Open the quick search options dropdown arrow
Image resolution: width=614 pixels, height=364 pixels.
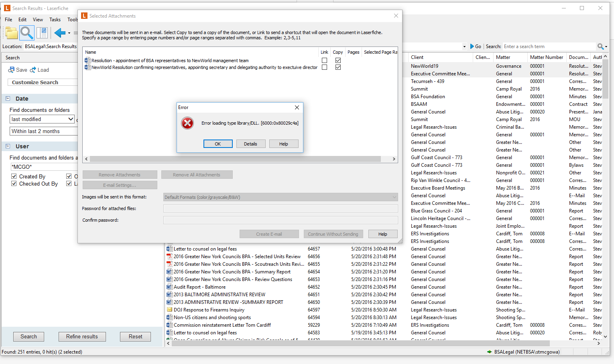pos(606,47)
